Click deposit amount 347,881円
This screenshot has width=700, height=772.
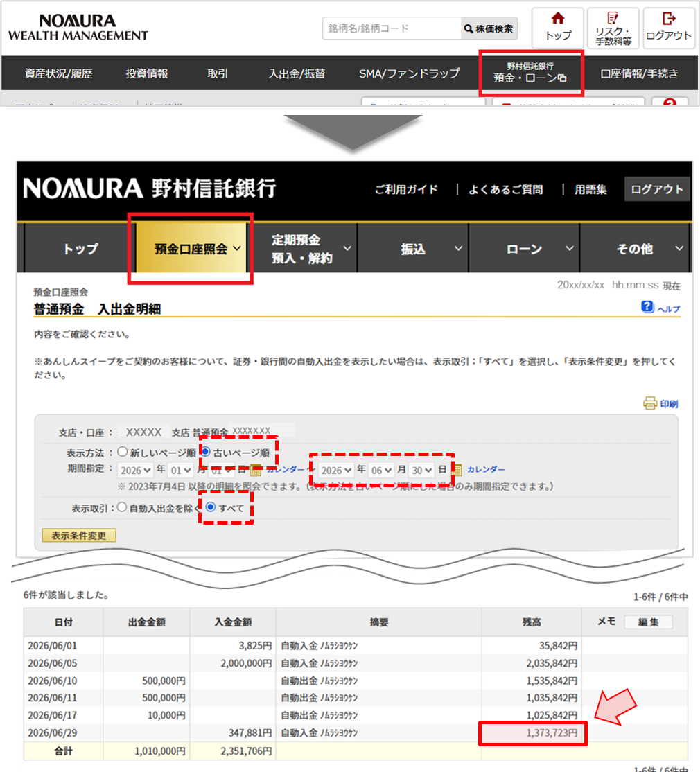[250, 732]
